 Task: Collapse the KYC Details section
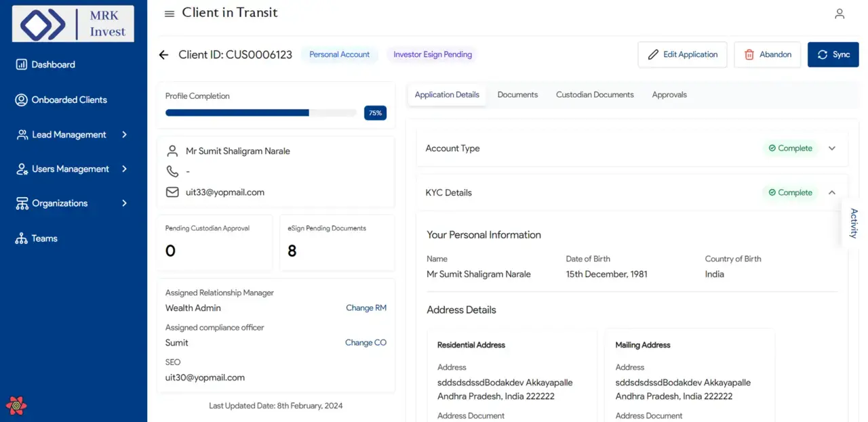coord(832,192)
